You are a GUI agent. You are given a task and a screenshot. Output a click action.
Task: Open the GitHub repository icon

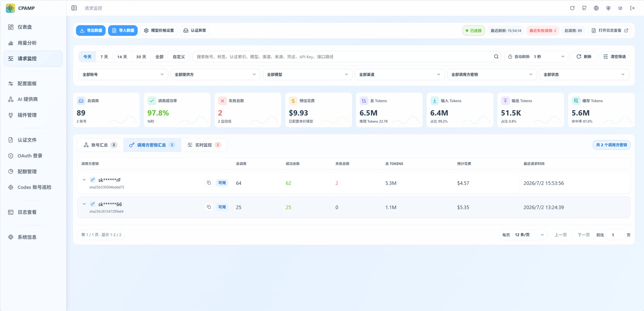[x=584, y=8]
